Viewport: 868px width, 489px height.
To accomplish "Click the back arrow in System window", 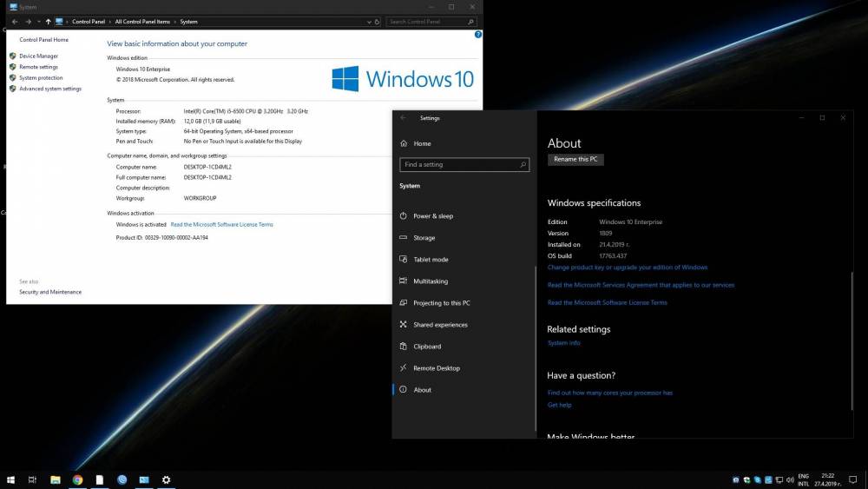I will pos(15,22).
